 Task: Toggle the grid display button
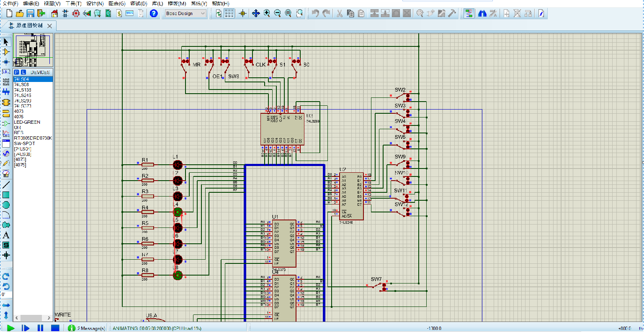click(x=229, y=13)
